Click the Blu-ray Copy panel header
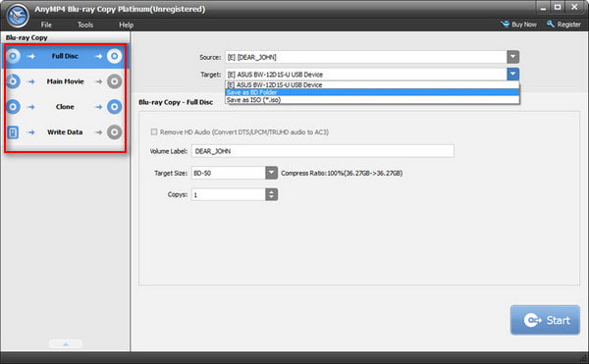 pos(27,37)
